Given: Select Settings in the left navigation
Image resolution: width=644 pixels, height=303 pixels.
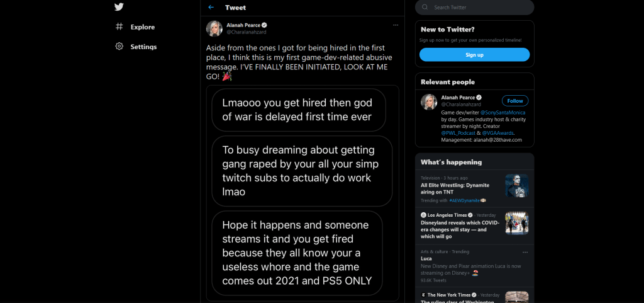Looking at the screenshot, I should coord(143,47).
